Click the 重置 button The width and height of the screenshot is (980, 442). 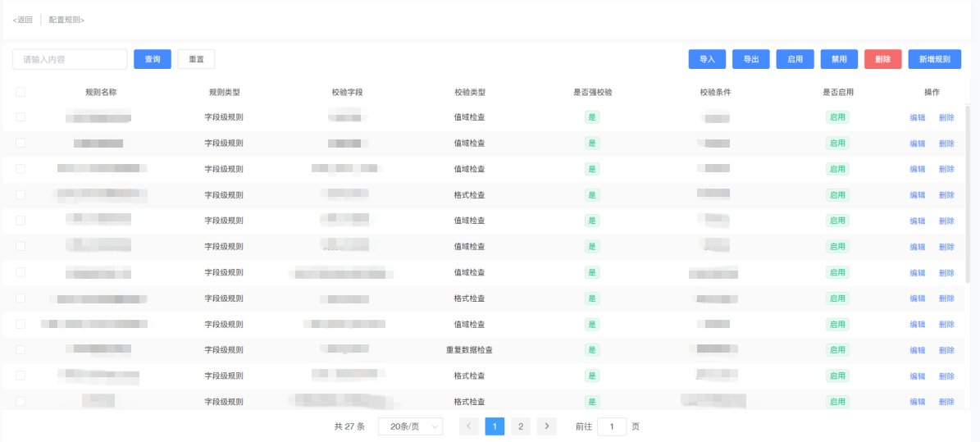196,59
